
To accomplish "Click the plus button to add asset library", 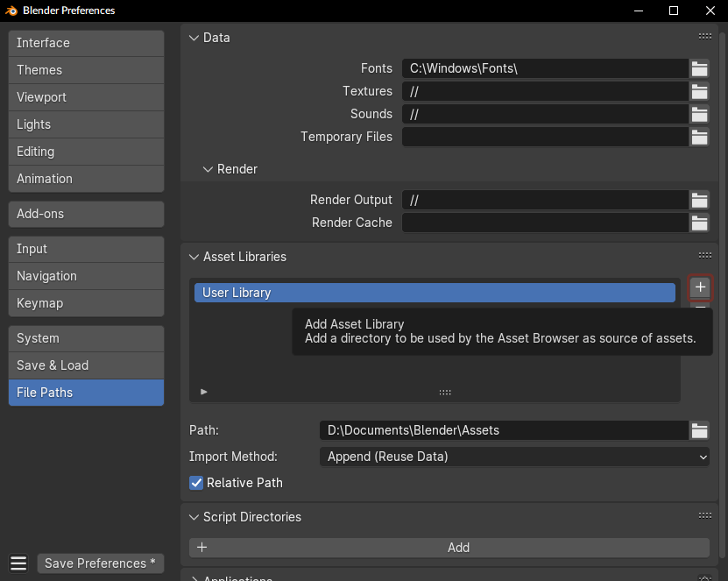I will click(x=700, y=287).
